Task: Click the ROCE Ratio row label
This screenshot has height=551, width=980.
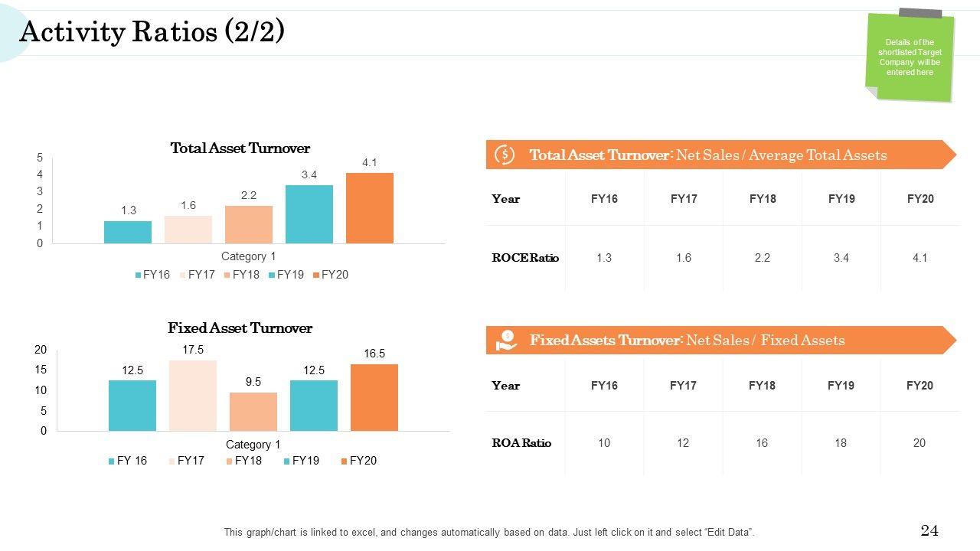Action: 525,258
